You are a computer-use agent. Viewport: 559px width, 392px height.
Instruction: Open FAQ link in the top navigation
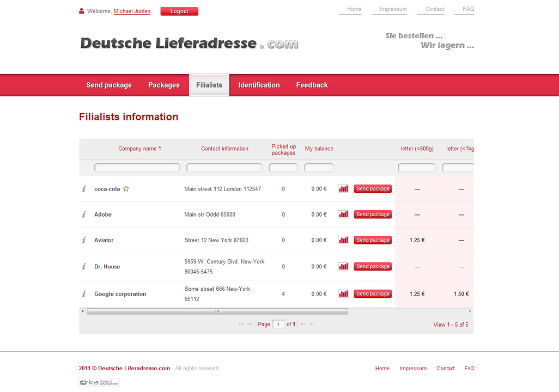[x=468, y=9]
